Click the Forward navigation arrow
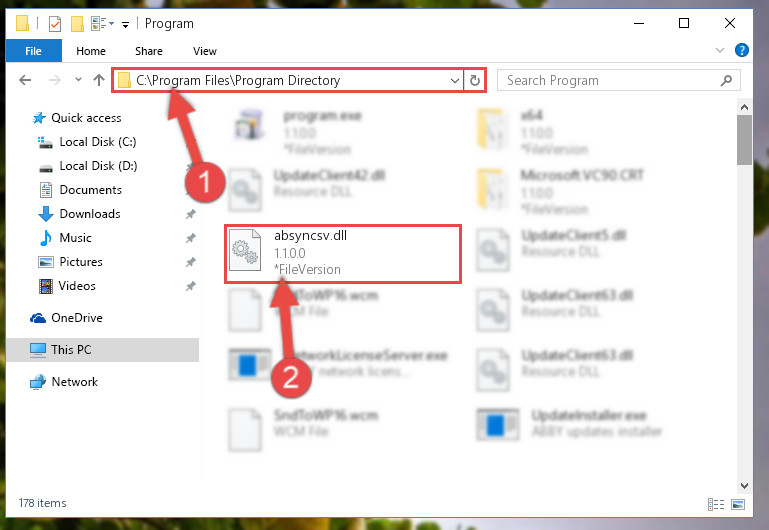 click(x=54, y=80)
